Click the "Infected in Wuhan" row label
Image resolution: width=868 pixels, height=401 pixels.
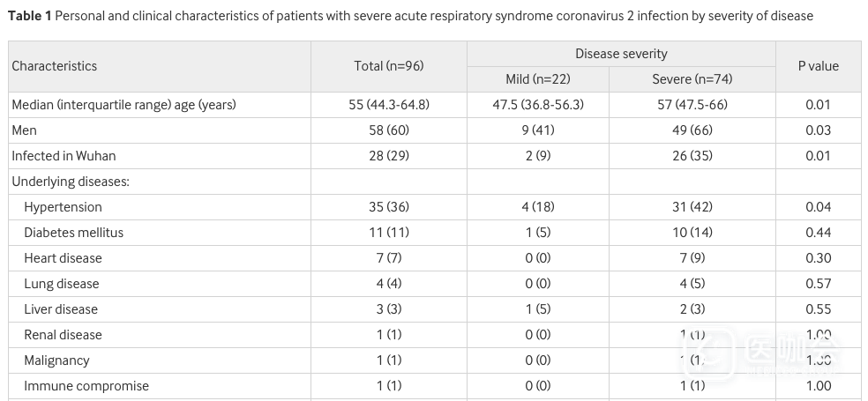[64, 156]
